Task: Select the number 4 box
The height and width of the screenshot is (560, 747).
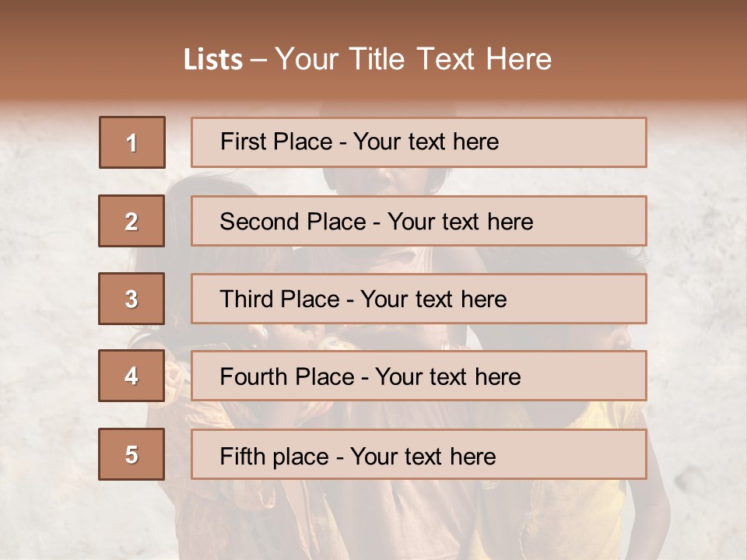Action: pos(132,376)
